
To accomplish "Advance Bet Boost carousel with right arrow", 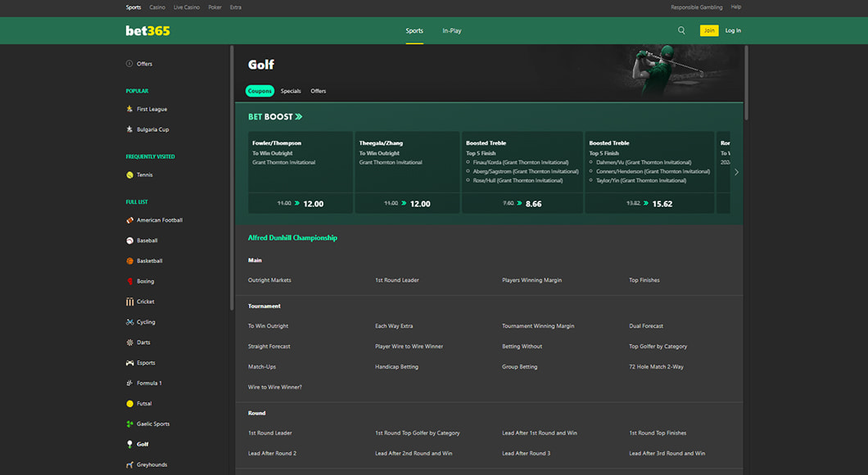I will click(736, 172).
